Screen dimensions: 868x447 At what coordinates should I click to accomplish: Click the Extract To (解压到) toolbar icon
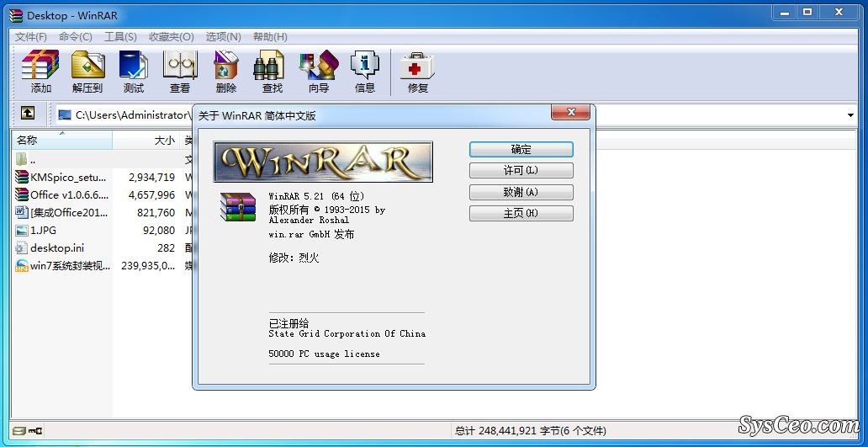(x=87, y=72)
